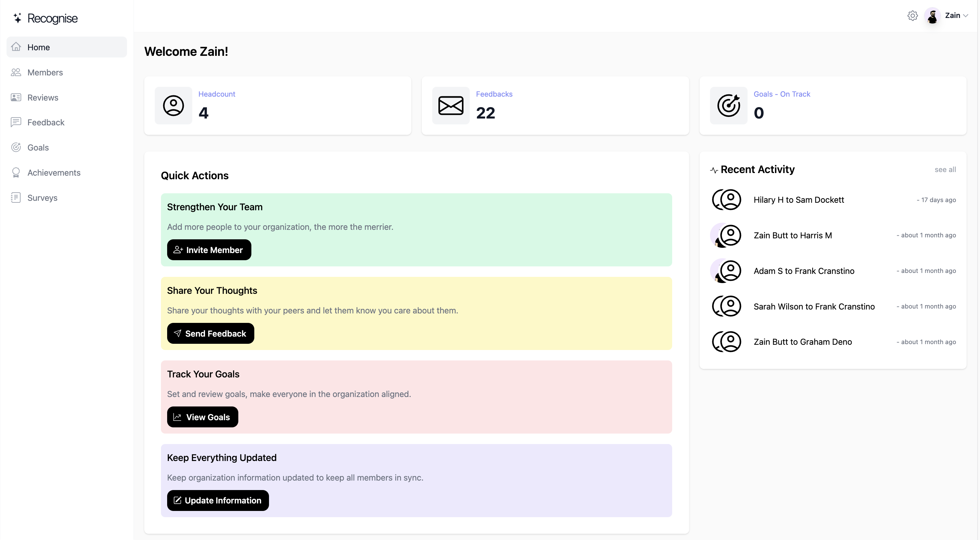980x540 pixels.
Task: Click the Quick Actions heading
Action: pos(195,175)
